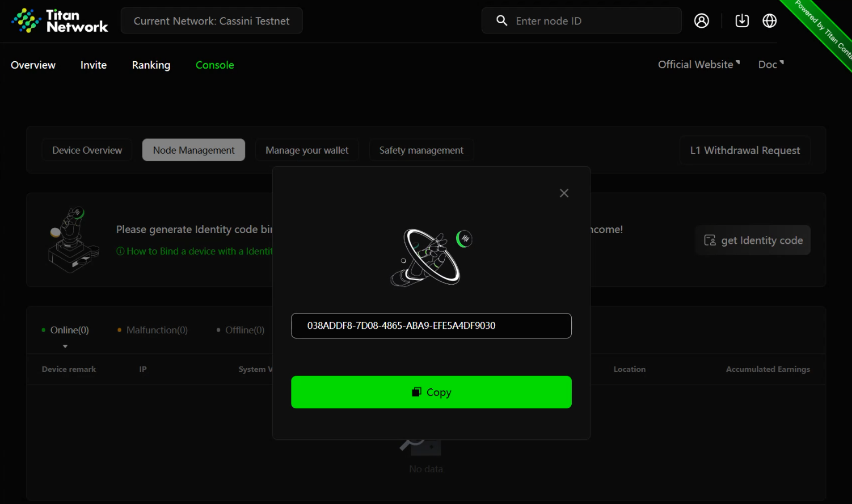852x504 pixels.
Task: Focus the Enter node ID search field
Action: pos(581,21)
